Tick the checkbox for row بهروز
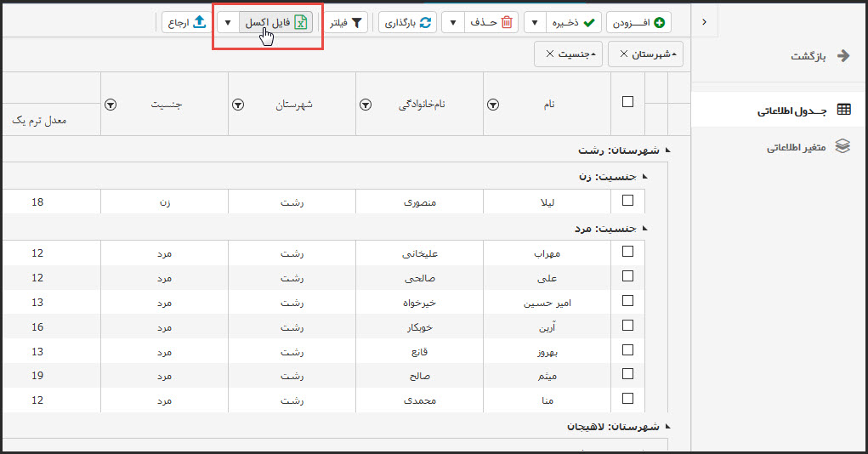The height and width of the screenshot is (454, 868). point(627,350)
